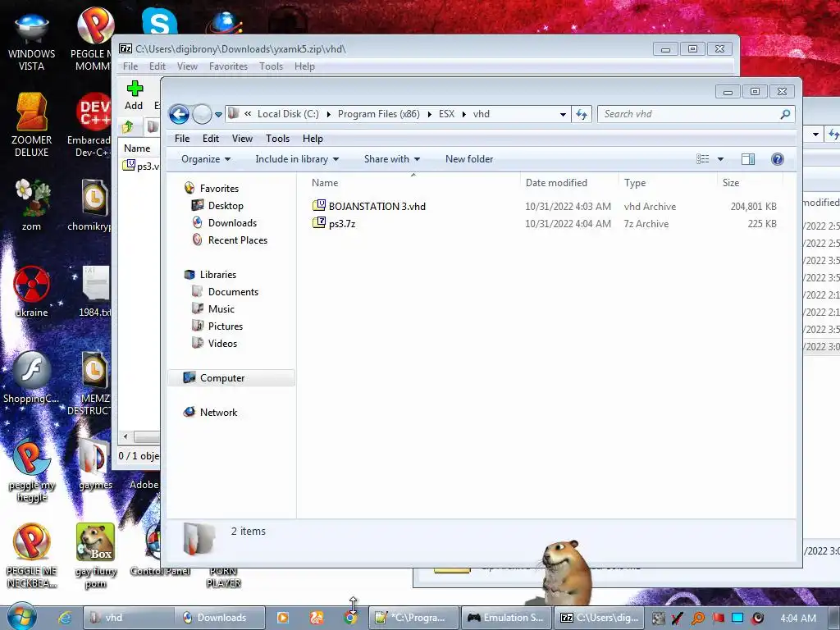Click the Back navigation arrow in Explorer
The width and height of the screenshot is (840, 630).
tap(179, 114)
